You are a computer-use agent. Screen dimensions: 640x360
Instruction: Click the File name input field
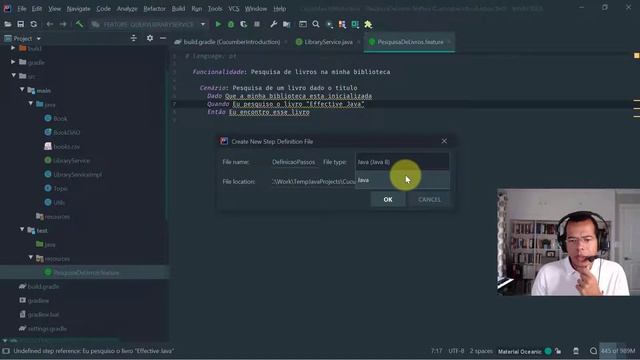tap(294, 162)
